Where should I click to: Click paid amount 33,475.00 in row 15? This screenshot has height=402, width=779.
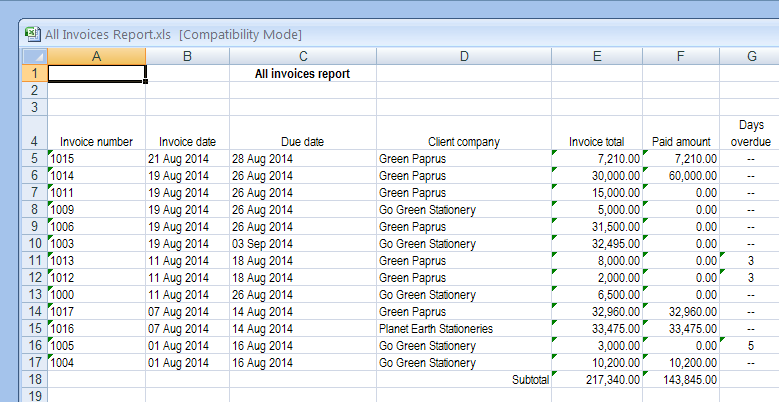point(681,328)
